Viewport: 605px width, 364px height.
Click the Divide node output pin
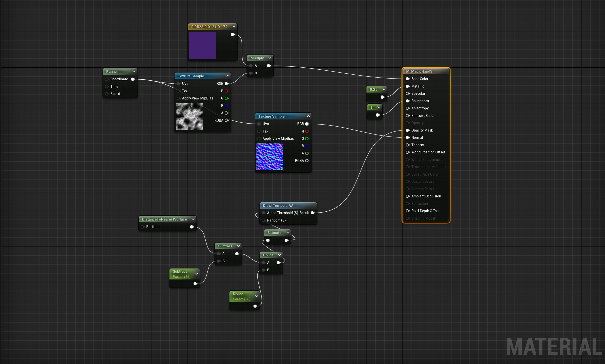coord(278,263)
